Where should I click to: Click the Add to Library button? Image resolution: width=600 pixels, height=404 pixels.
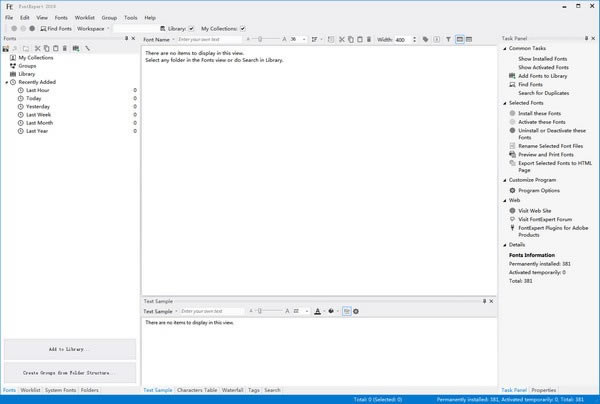point(70,349)
